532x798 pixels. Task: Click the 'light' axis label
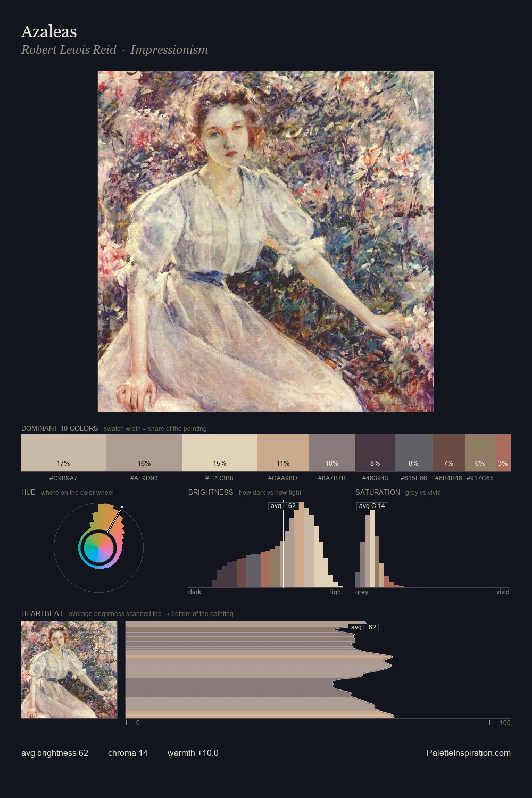tap(337, 592)
